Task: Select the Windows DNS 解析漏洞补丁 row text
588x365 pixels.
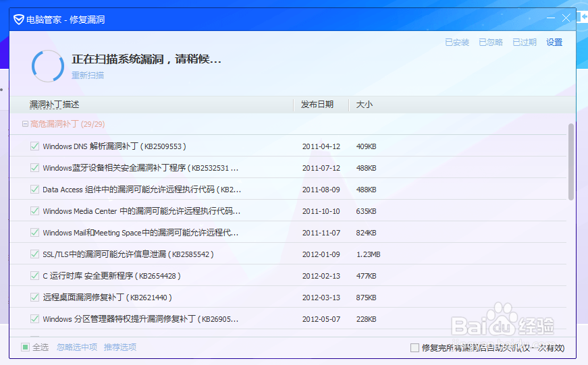Action: pos(114,146)
